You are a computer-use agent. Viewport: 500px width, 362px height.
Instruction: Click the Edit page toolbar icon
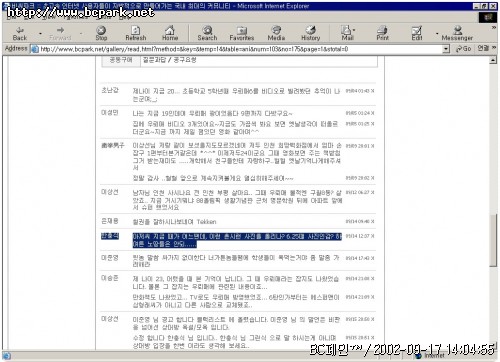coord(417,33)
